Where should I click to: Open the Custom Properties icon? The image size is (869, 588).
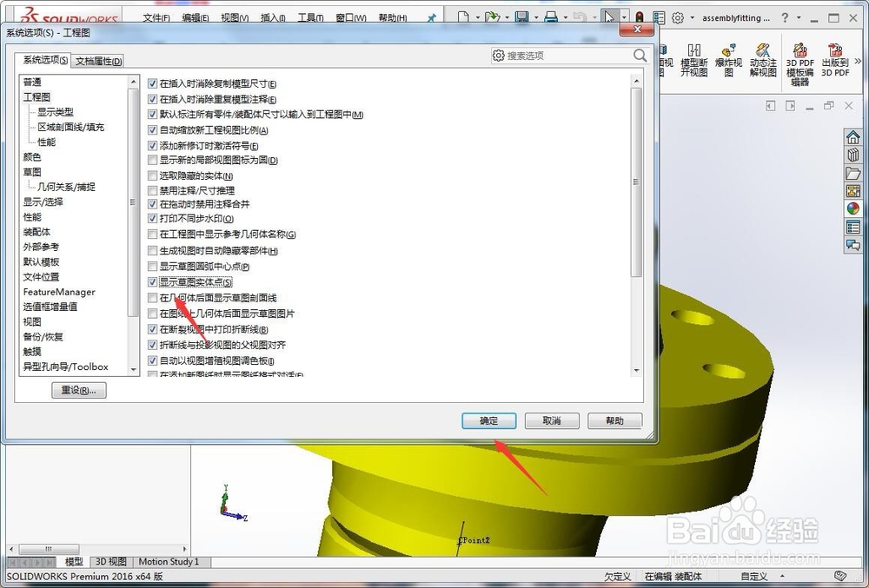[853, 227]
